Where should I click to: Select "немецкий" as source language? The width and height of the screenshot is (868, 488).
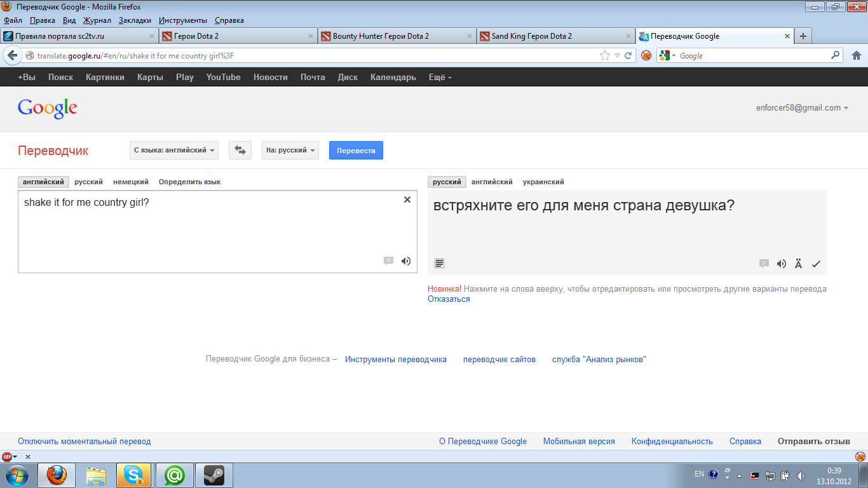click(131, 182)
